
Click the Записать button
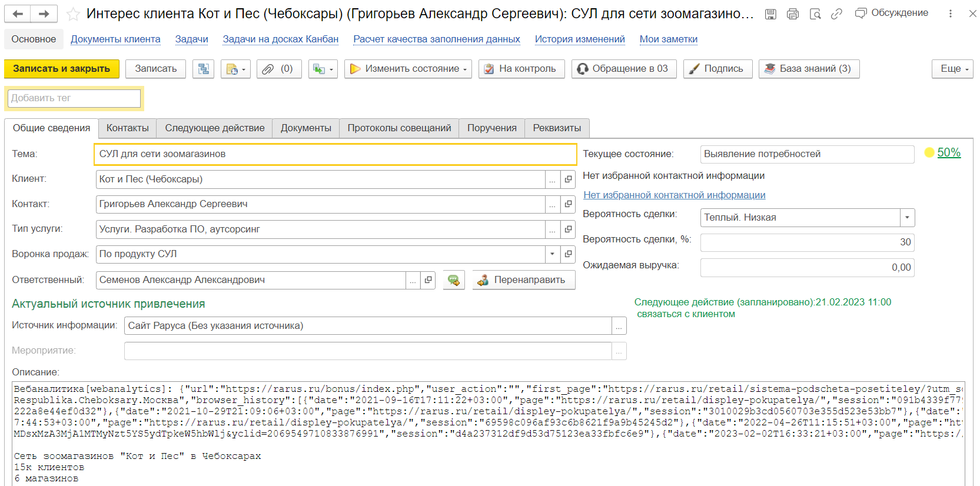point(156,69)
